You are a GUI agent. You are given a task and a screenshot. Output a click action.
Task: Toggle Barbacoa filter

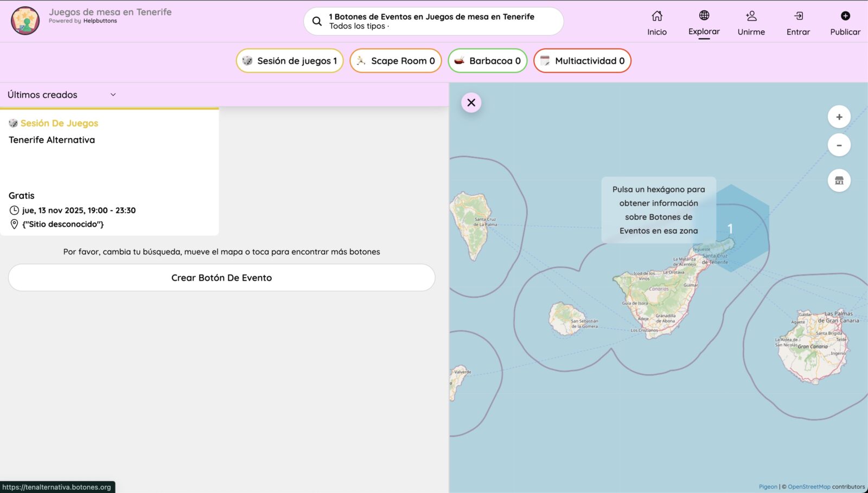tap(487, 61)
